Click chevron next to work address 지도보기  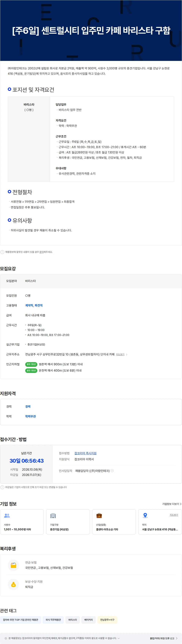click(x=126, y=355)
